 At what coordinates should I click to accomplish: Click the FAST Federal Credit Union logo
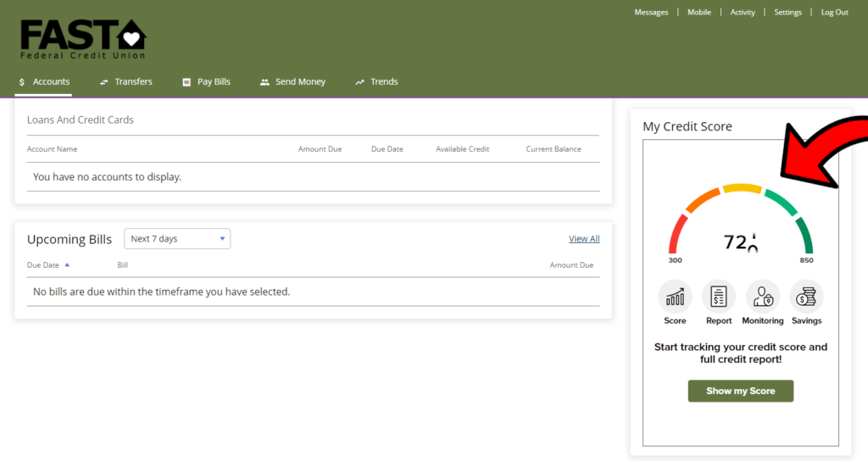[x=83, y=39]
